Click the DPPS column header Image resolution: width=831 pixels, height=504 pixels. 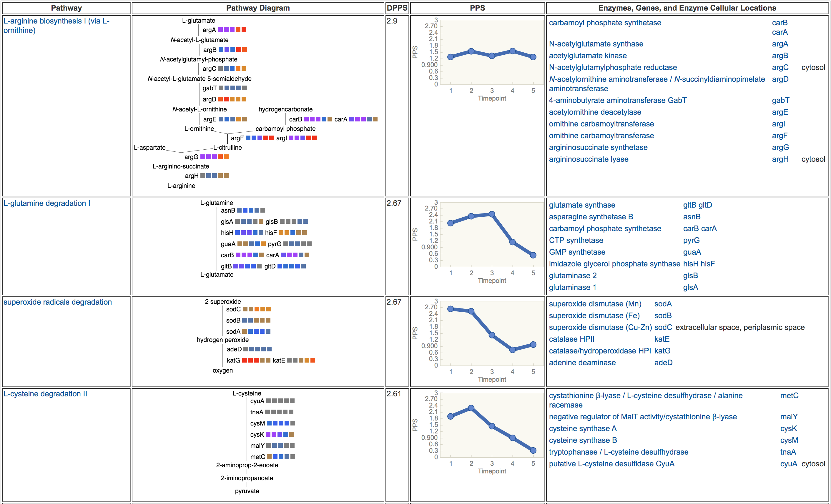point(397,8)
